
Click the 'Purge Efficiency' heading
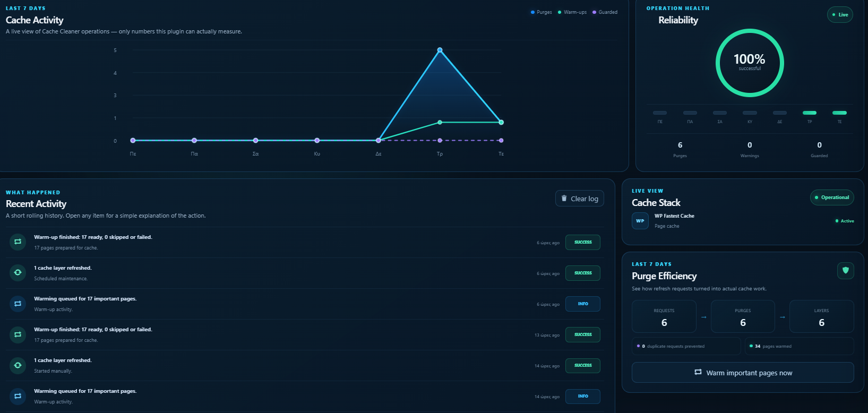pyautogui.click(x=664, y=276)
